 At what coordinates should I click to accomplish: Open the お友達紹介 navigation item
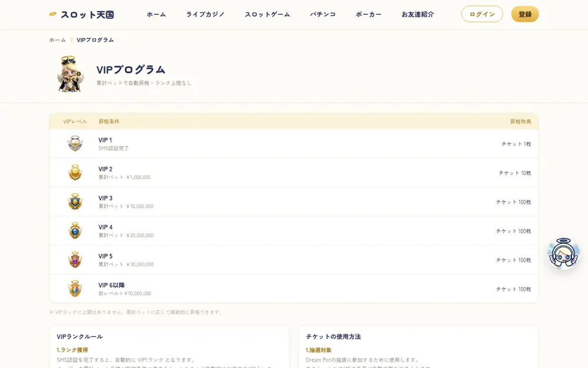coord(417,14)
